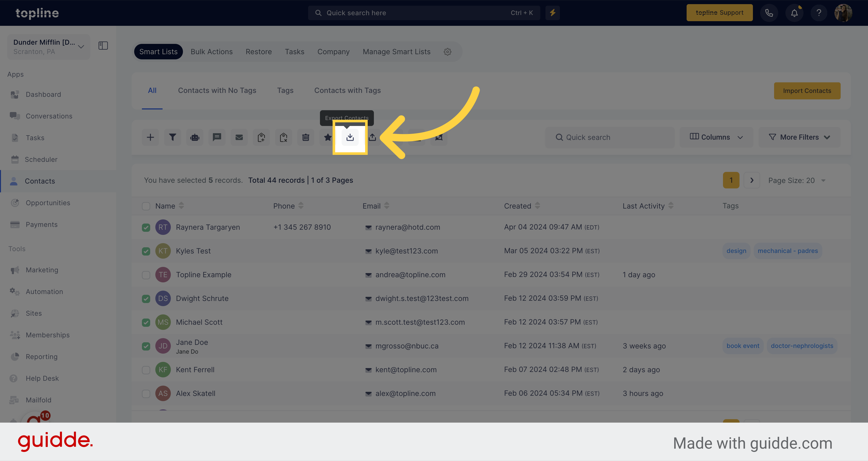Check the Kent Ferrell checkbox

click(x=146, y=370)
